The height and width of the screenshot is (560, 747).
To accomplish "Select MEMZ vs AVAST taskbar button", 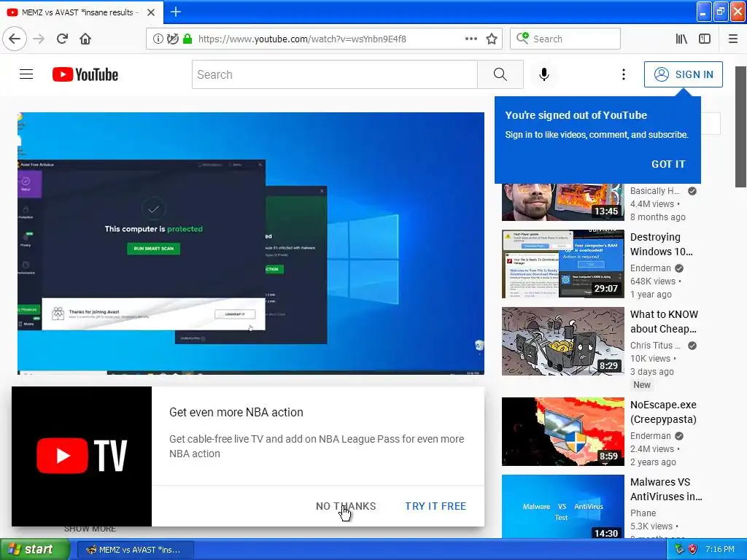I will click(x=135, y=550).
